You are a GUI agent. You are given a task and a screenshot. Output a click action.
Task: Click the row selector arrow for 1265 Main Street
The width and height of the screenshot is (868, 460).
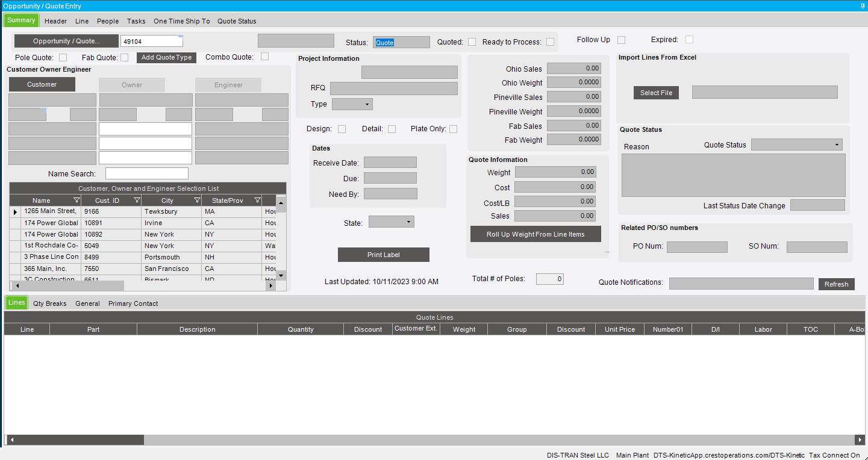(16, 212)
